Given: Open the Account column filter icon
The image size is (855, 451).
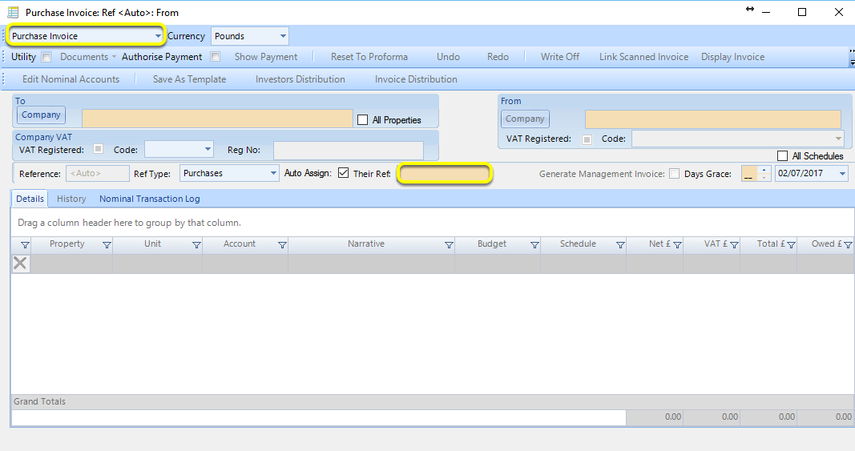Looking at the screenshot, I should [x=282, y=245].
